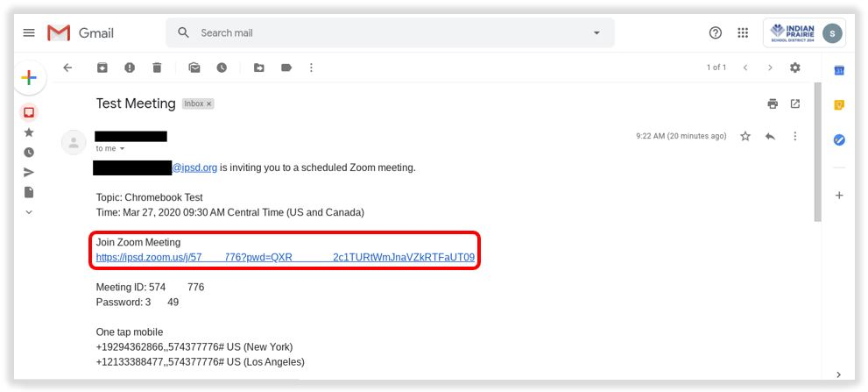Click the Compose plus button
The height and width of the screenshot is (392, 868).
click(x=29, y=78)
